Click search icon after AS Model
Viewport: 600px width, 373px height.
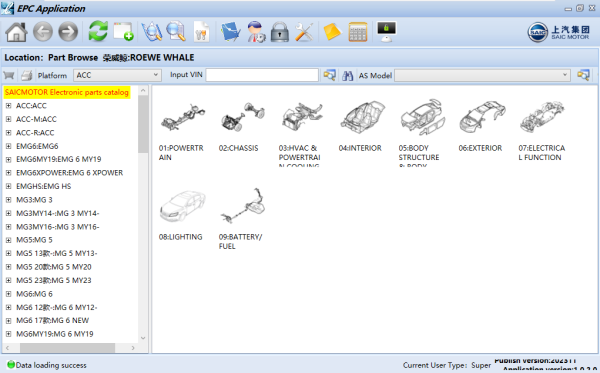point(583,75)
